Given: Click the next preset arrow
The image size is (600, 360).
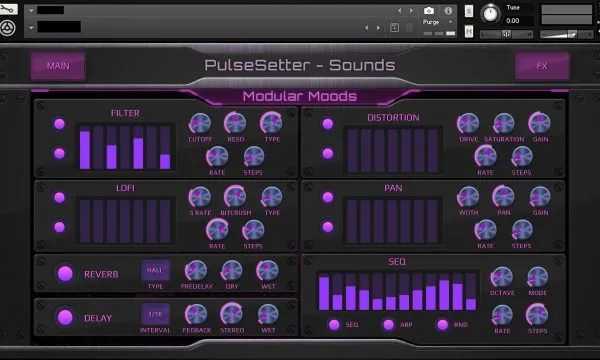Looking at the screenshot, I should [378, 28].
